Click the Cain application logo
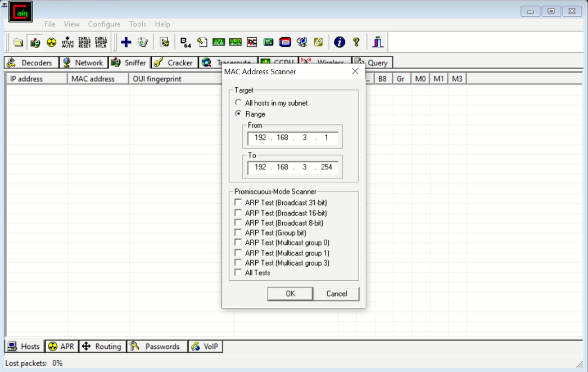The height and width of the screenshot is (372, 588). pos(20,12)
